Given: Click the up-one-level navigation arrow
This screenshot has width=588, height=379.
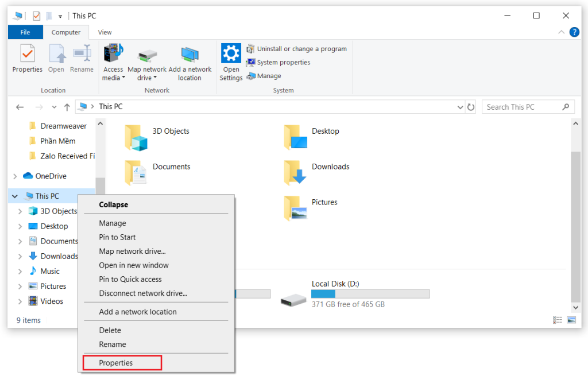Looking at the screenshot, I should [68, 106].
